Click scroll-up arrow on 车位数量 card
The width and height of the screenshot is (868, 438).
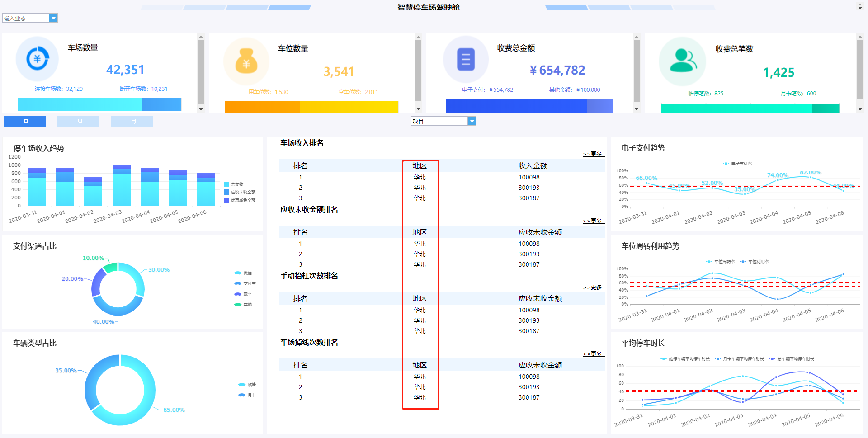(x=418, y=36)
